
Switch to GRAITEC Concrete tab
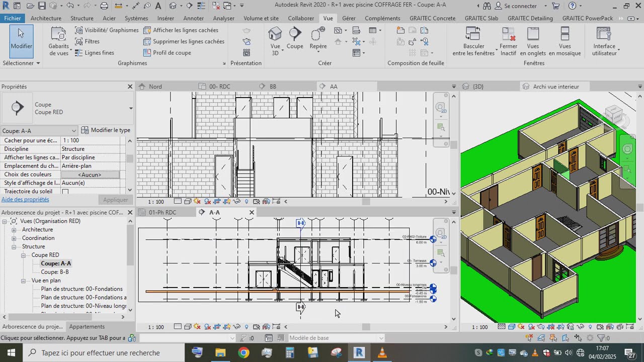point(432,18)
